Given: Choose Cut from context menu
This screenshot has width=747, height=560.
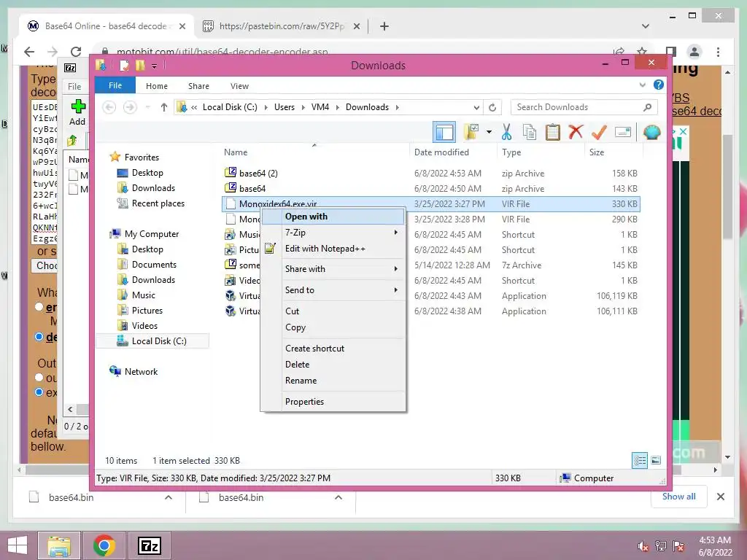Looking at the screenshot, I should (x=333, y=311).
